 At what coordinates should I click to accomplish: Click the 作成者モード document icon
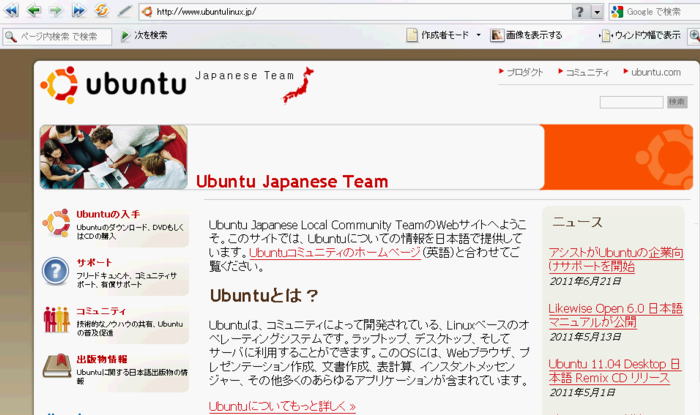tap(412, 35)
